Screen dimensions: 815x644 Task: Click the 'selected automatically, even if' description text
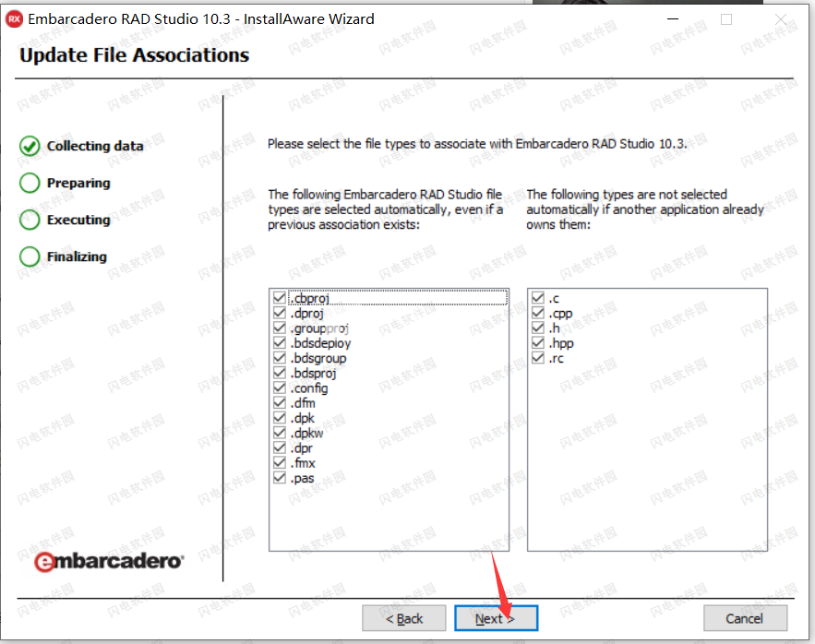(x=386, y=209)
